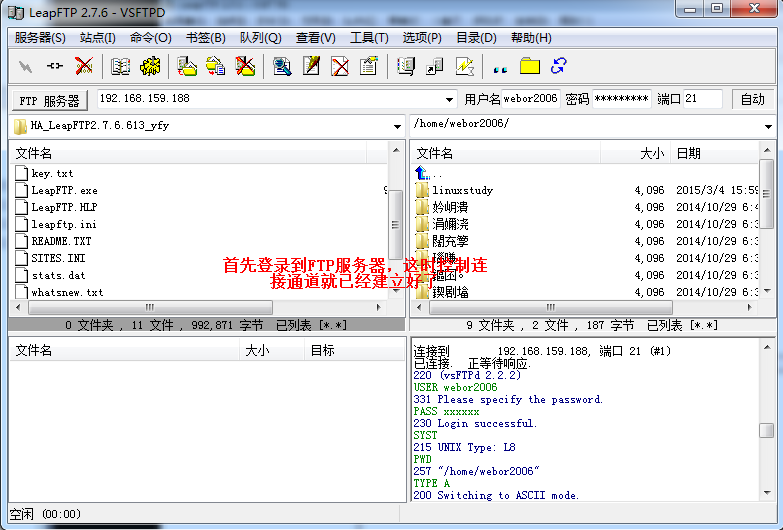Image resolution: width=783 pixels, height=530 pixels.
Task: Click the queue pane 大小 column header
Action: point(272,350)
